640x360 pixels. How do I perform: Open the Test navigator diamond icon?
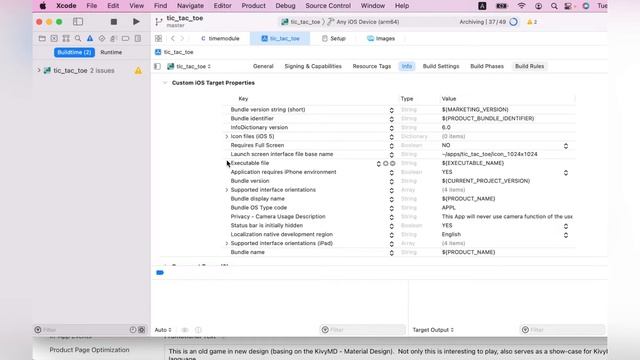[x=102, y=38]
